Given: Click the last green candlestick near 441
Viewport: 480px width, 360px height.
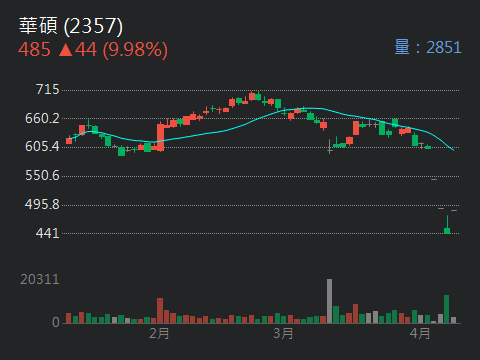Looking at the screenshot, I should coord(447,225).
